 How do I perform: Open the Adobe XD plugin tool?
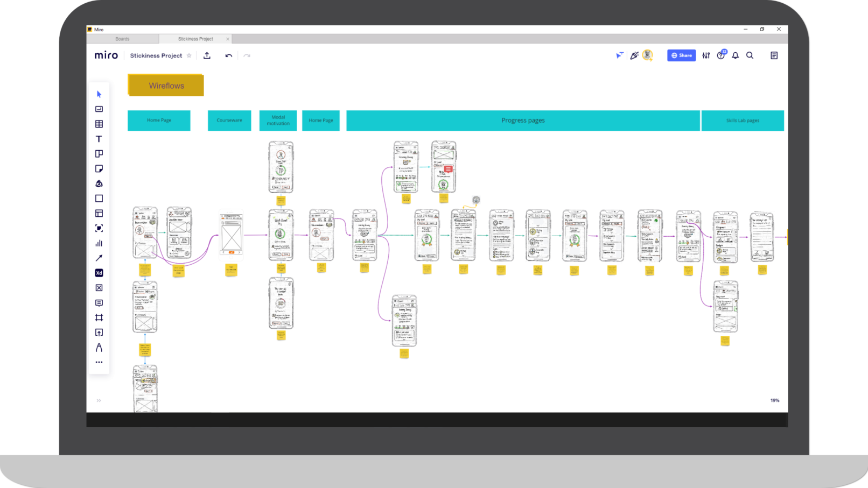99,273
